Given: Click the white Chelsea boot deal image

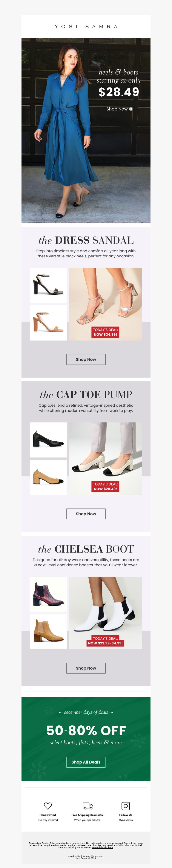Looking at the screenshot, I should coord(105,613).
